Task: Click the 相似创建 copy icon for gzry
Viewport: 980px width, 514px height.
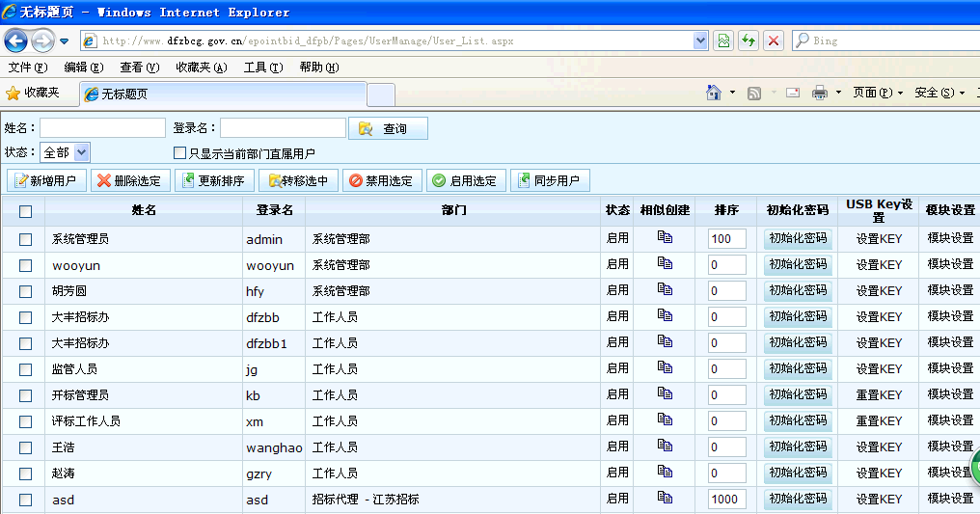Action: pos(665,472)
